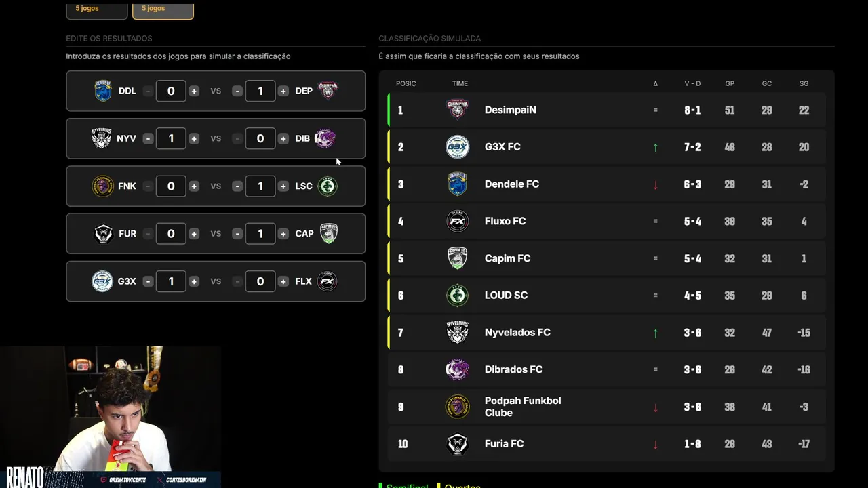Click the CAP team logo in match list
The height and width of the screenshot is (488, 868).
click(x=328, y=234)
